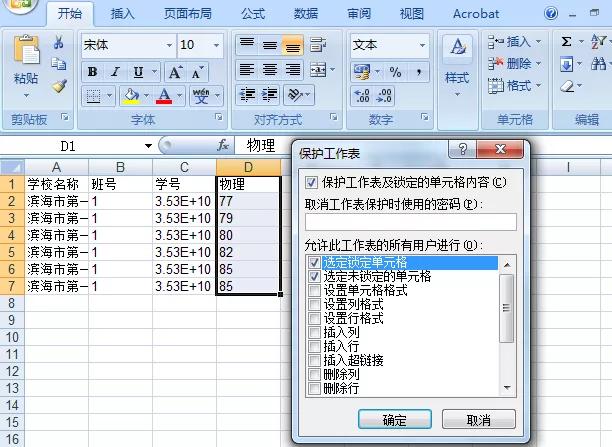Decrease font size with small A
This screenshot has height=447, width=612.
197,72
